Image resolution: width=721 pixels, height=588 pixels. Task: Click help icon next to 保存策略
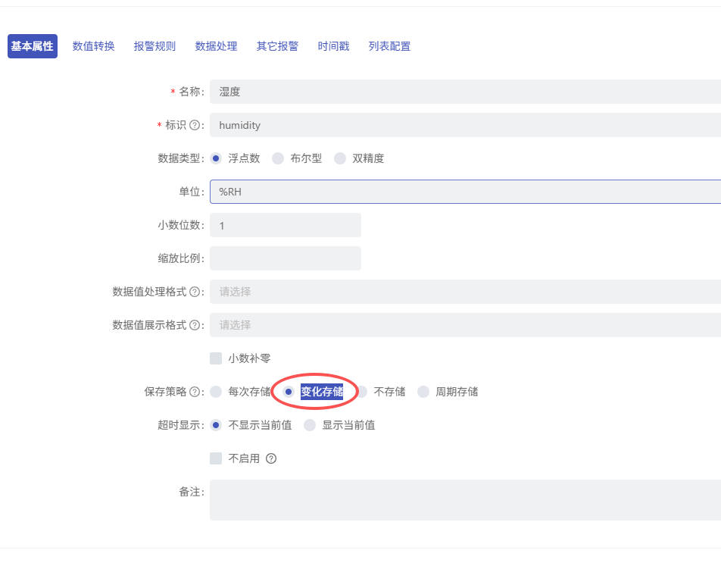click(x=195, y=392)
